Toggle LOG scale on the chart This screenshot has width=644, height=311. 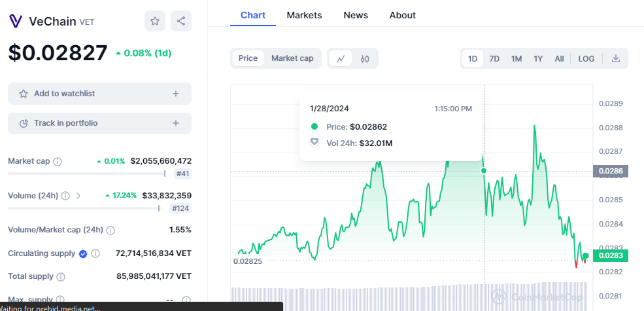586,59
